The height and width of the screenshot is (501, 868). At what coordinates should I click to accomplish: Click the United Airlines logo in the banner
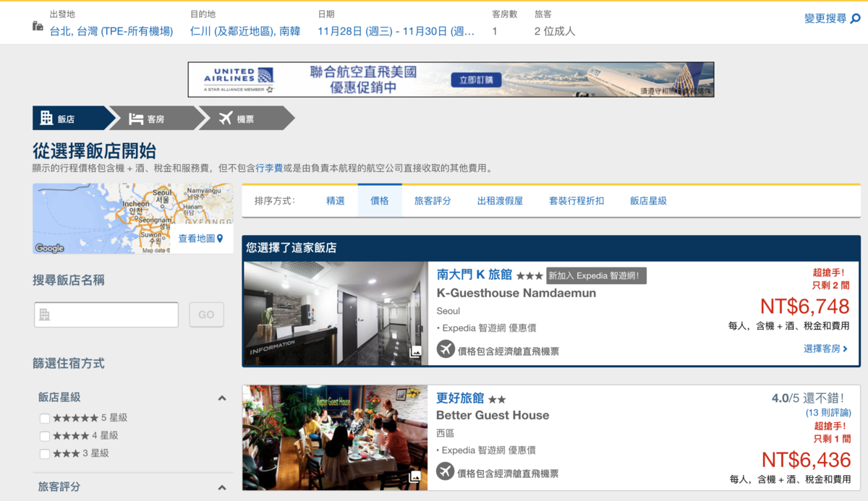coord(239,80)
